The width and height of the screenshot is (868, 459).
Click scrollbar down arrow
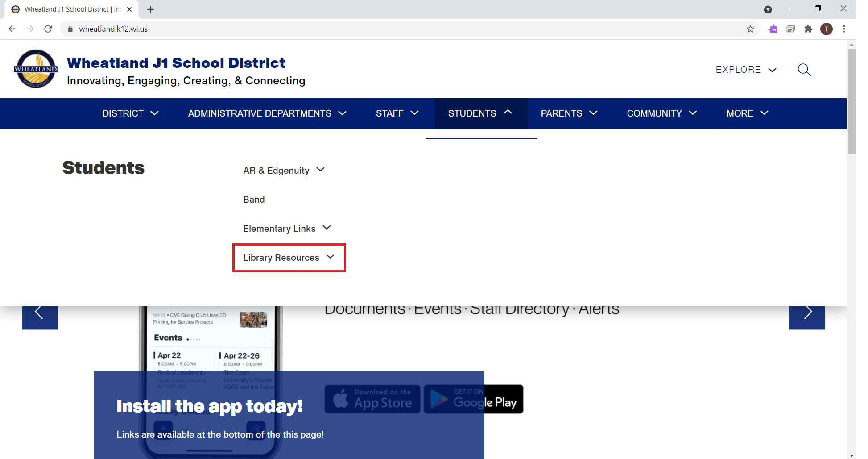[851, 455]
